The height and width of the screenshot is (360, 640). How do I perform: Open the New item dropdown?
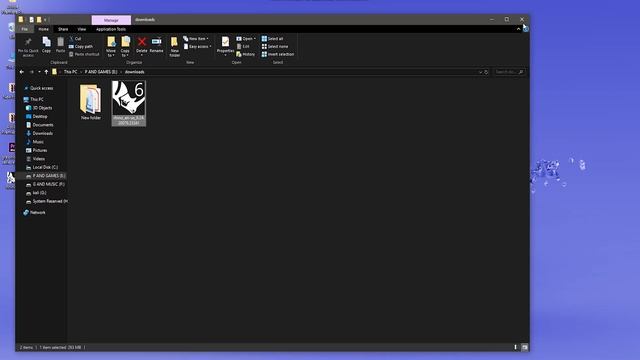tap(196, 38)
